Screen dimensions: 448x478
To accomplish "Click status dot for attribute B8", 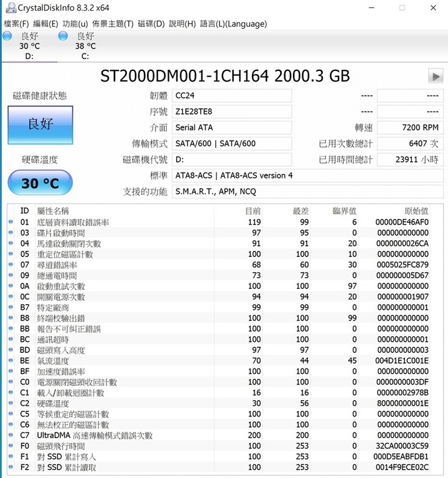I will [11, 318].
